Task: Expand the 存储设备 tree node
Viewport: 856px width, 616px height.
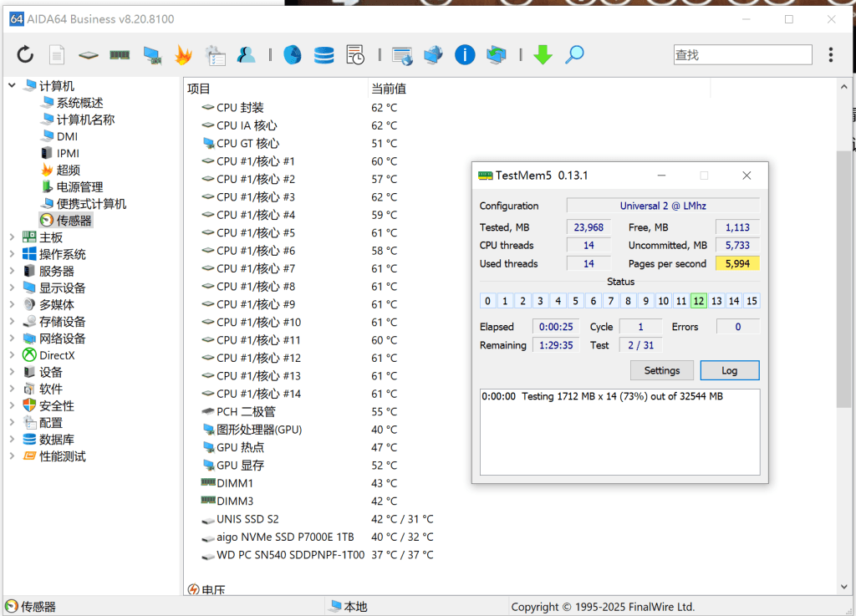Action: [12, 321]
